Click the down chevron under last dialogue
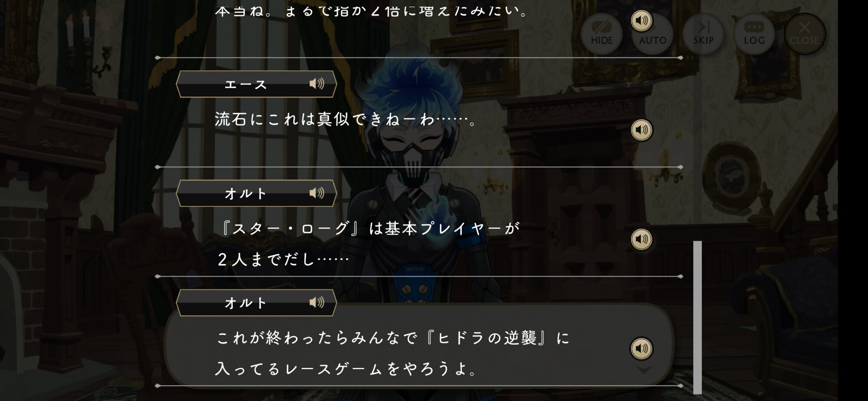 pos(644,370)
